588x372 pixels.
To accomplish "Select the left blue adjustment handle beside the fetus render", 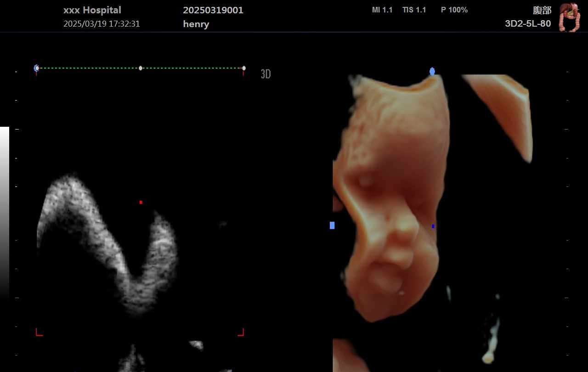I will [x=332, y=225].
